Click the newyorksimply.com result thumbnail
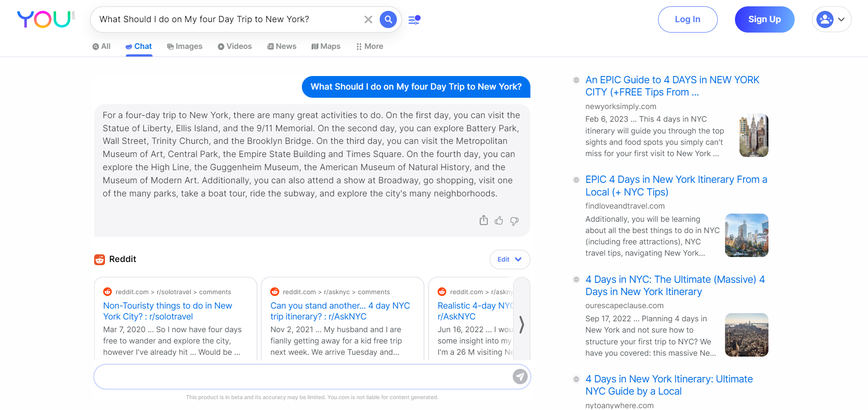 coord(754,135)
